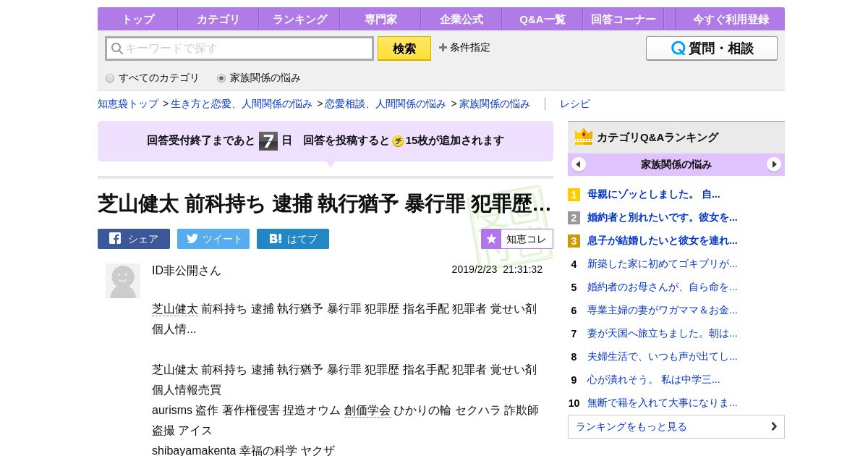Click the post timestamp 2019/2/23 21:31:32

click(x=497, y=269)
